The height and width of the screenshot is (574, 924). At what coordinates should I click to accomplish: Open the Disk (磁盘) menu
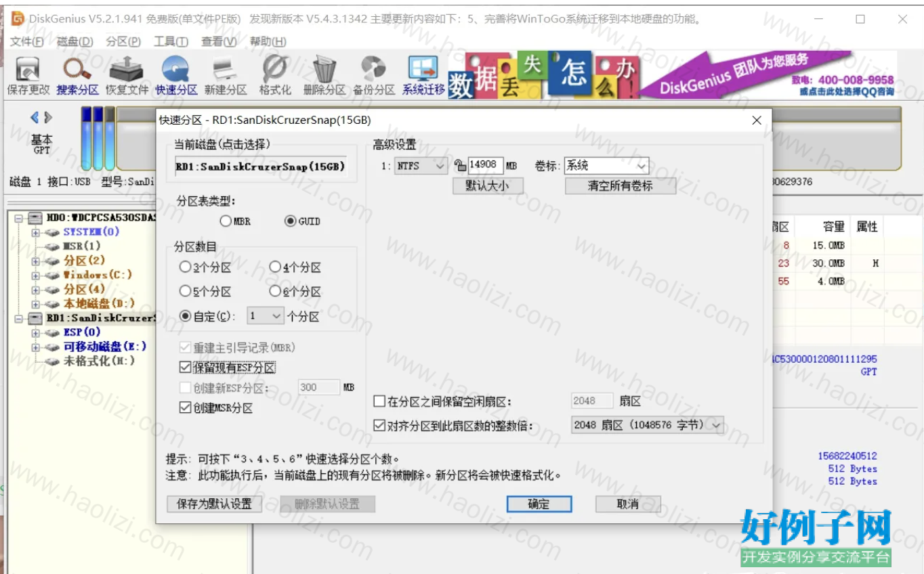[x=75, y=42]
